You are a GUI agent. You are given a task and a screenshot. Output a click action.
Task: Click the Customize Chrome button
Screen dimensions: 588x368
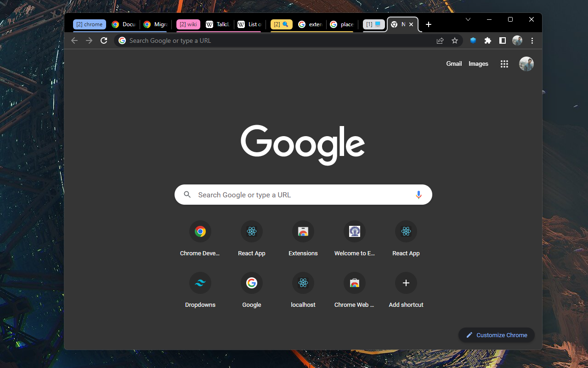pyautogui.click(x=497, y=335)
